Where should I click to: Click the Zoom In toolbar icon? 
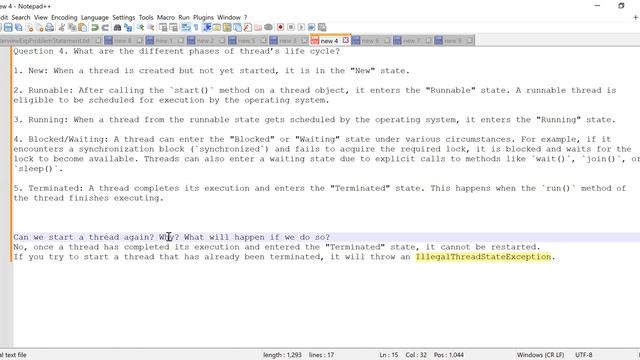(x=140, y=27)
